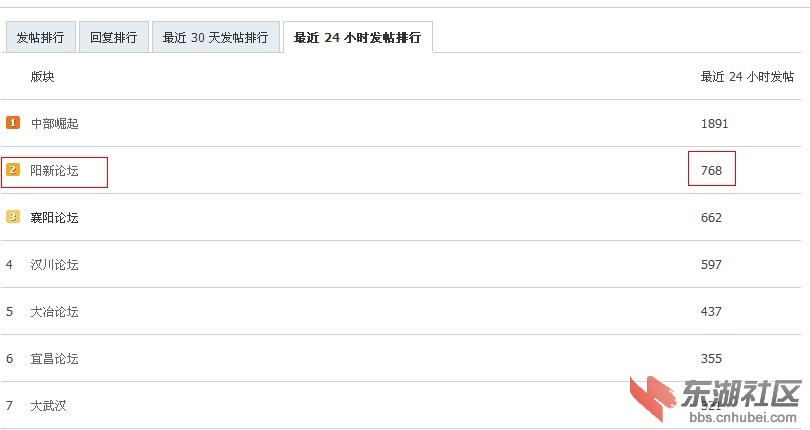Open the 最近 30 天发帖排行 tab
The image size is (810, 430).
(215, 37)
